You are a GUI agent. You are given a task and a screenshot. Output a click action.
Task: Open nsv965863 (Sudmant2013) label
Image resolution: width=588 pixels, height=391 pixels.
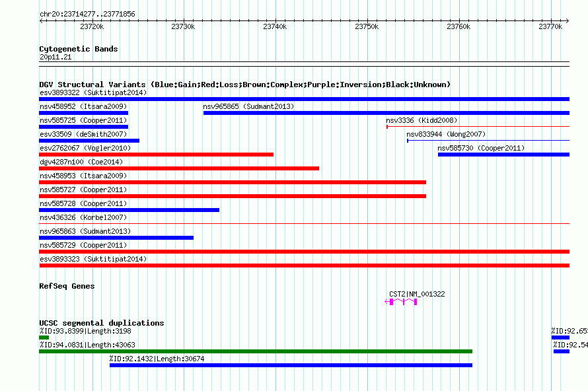pyautogui.click(x=85, y=231)
